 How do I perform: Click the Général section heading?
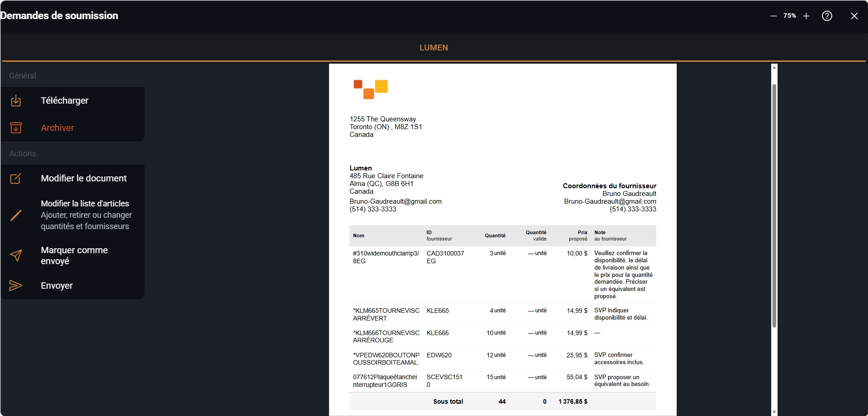pos(22,76)
